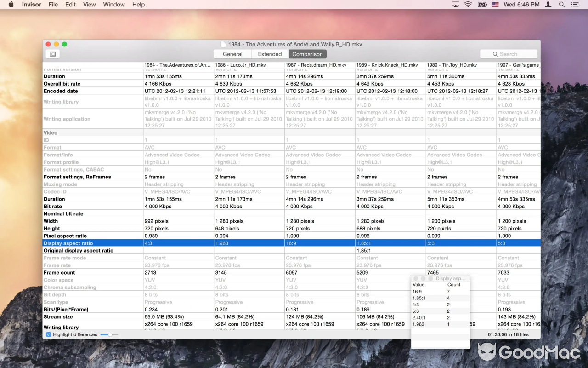Image resolution: width=588 pixels, height=368 pixels.
Task: Click the document icon in title bar
Action: point(223,44)
